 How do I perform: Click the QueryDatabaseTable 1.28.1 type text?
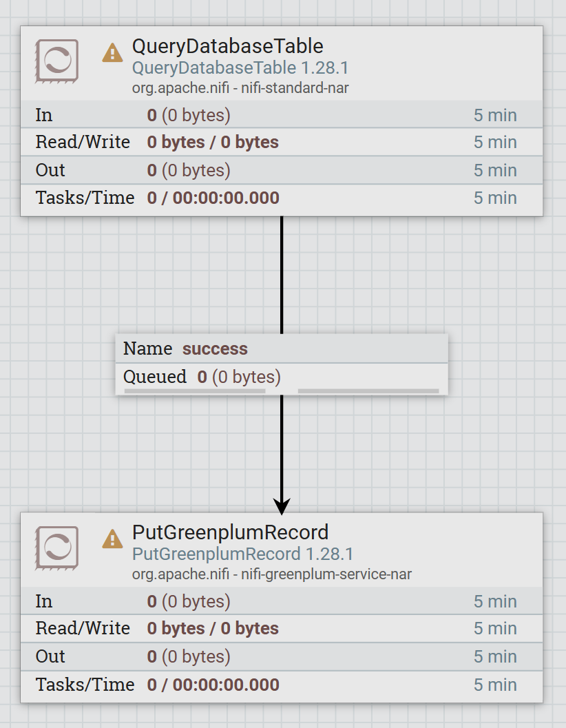pyautogui.click(x=240, y=67)
